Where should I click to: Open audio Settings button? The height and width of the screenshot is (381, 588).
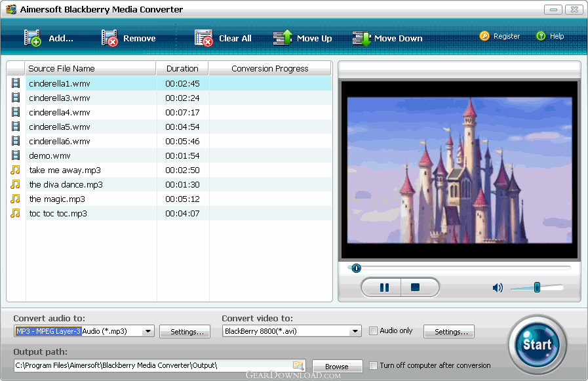point(185,332)
